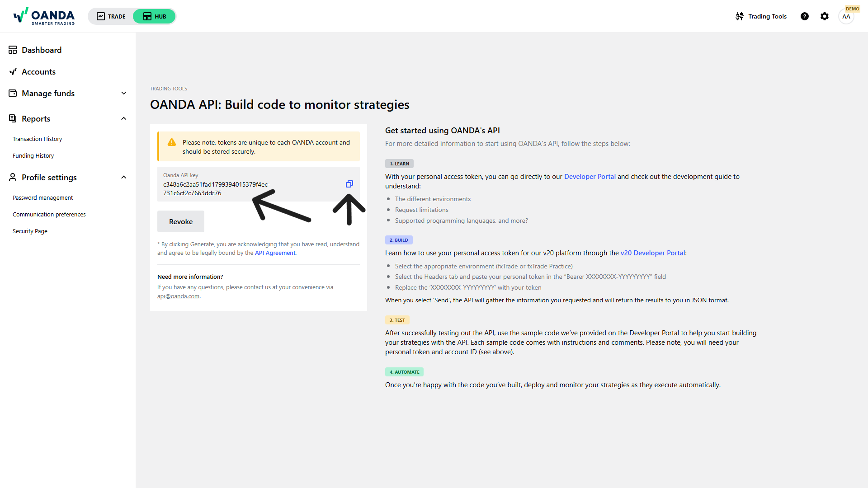The image size is (868, 488).
Task: Click the Trading Tools sliders icon
Action: [x=740, y=16]
